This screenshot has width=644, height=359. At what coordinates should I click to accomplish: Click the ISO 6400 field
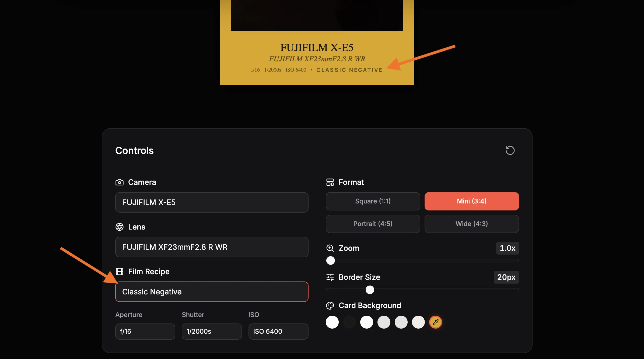[x=278, y=332]
